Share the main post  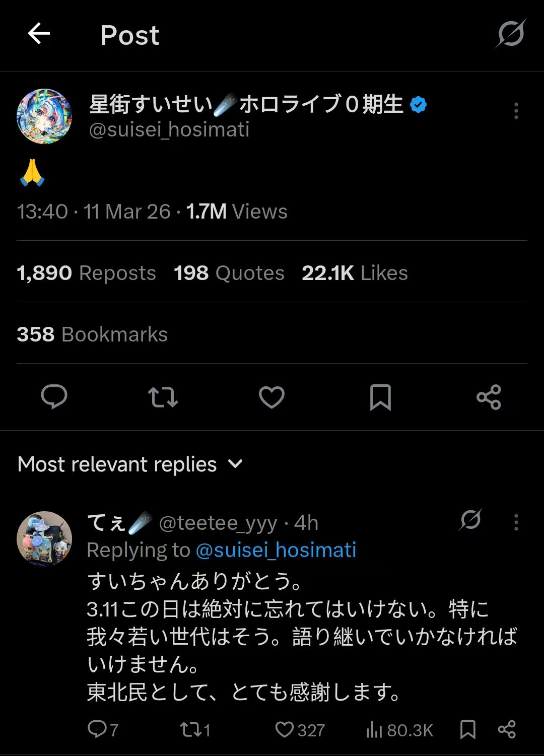tap(489, 397)
